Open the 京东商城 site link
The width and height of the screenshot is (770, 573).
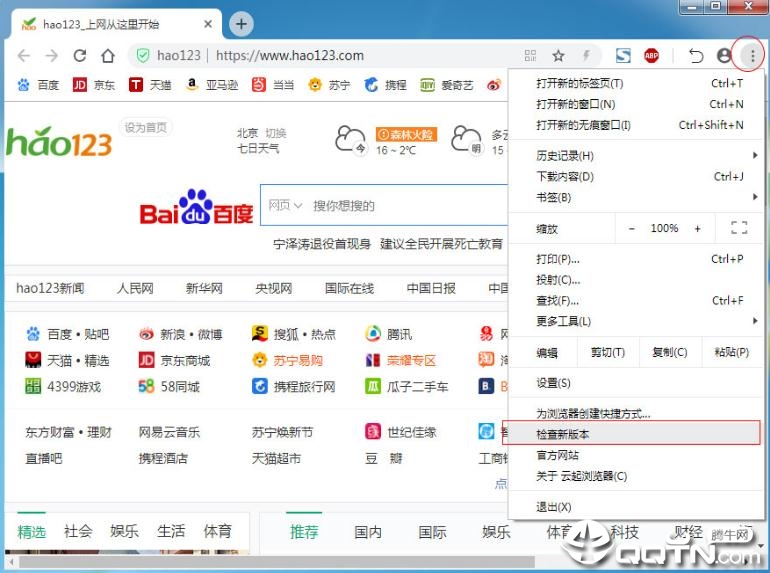pyautogui.click(x=175, y=360)
